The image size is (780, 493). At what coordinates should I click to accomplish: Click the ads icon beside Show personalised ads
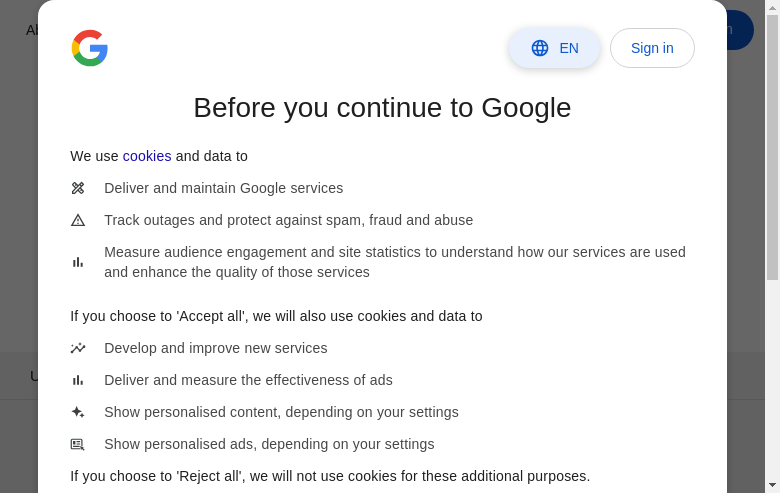78,444
